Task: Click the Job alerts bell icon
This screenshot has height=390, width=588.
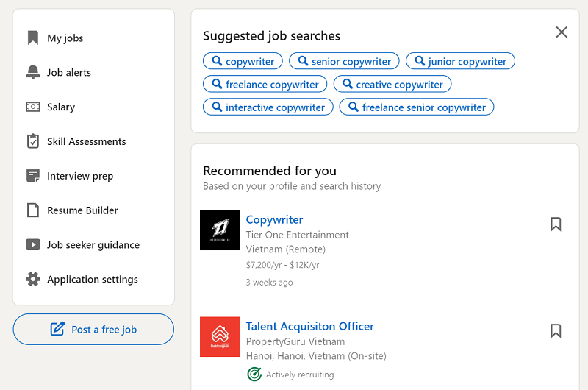Action: 33,72
